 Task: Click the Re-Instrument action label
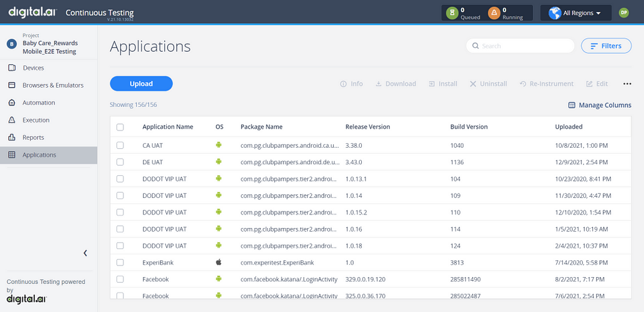551,84
